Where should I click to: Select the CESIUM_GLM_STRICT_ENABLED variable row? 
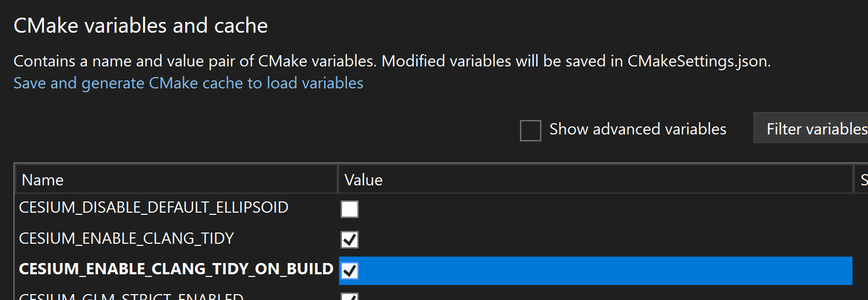coord(131,296)
